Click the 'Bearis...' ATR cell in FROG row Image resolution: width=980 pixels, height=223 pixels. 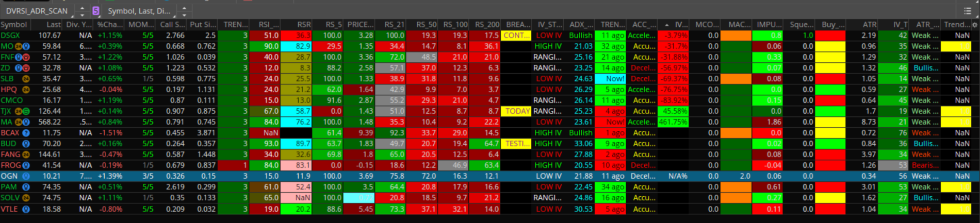click(925, 165)
